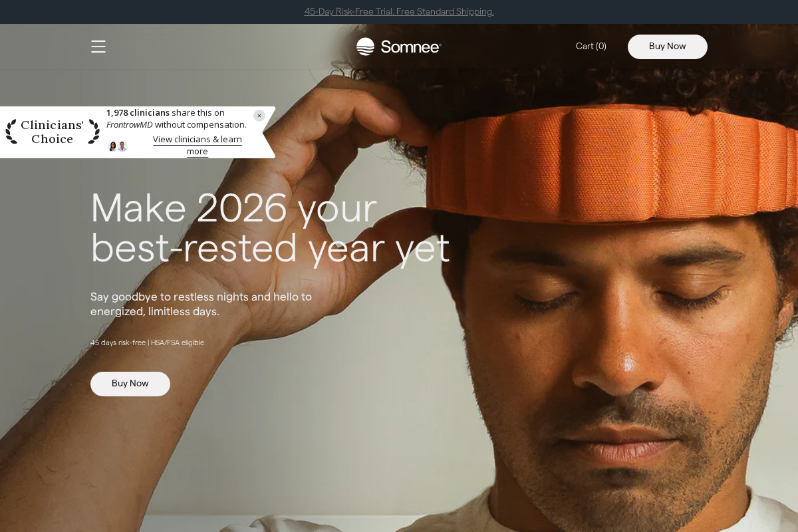Open the Cart (0) link
This screenshot has width=798, height=532.
[591, 47]
